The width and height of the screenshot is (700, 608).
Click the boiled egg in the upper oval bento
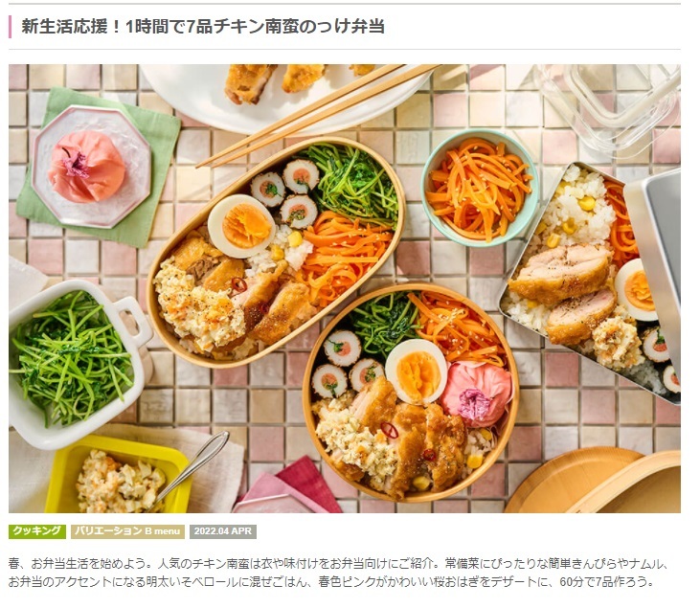coord(241,225)
